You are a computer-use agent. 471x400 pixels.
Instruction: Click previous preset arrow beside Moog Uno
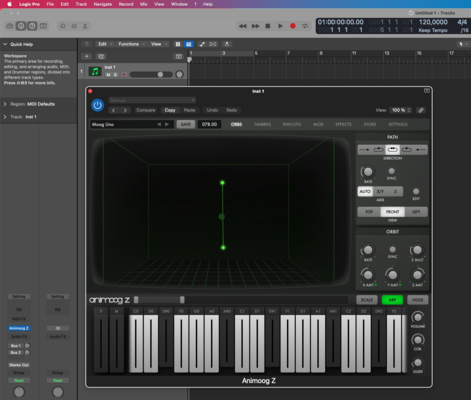coord(159,124)
